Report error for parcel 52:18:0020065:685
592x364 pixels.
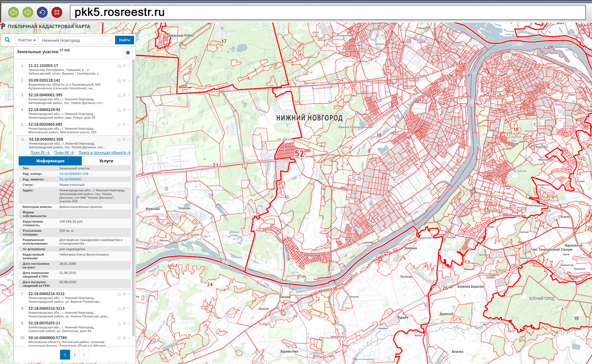119,124
